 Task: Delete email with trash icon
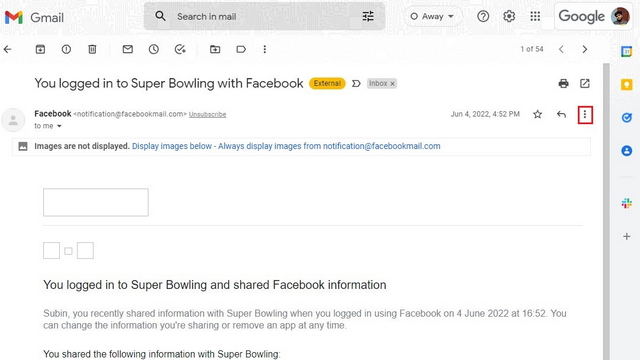(92, 49)
